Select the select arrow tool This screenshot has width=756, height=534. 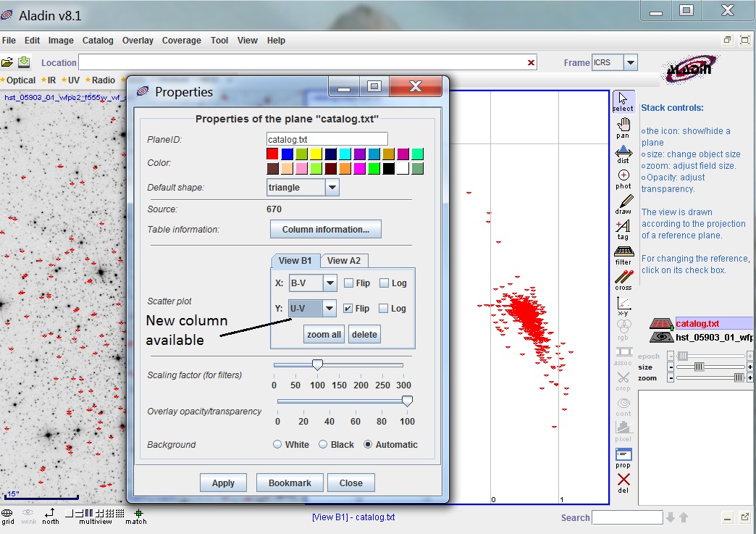[x=623, y=101]
